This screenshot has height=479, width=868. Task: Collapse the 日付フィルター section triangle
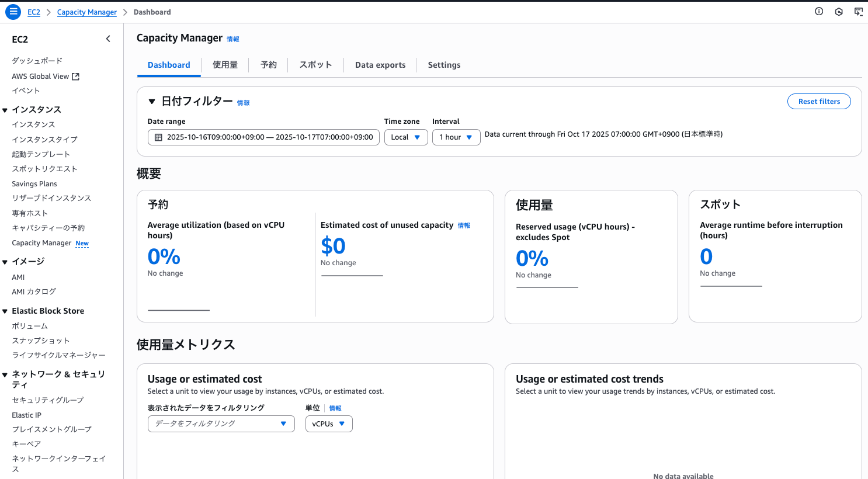click(152, 102)
